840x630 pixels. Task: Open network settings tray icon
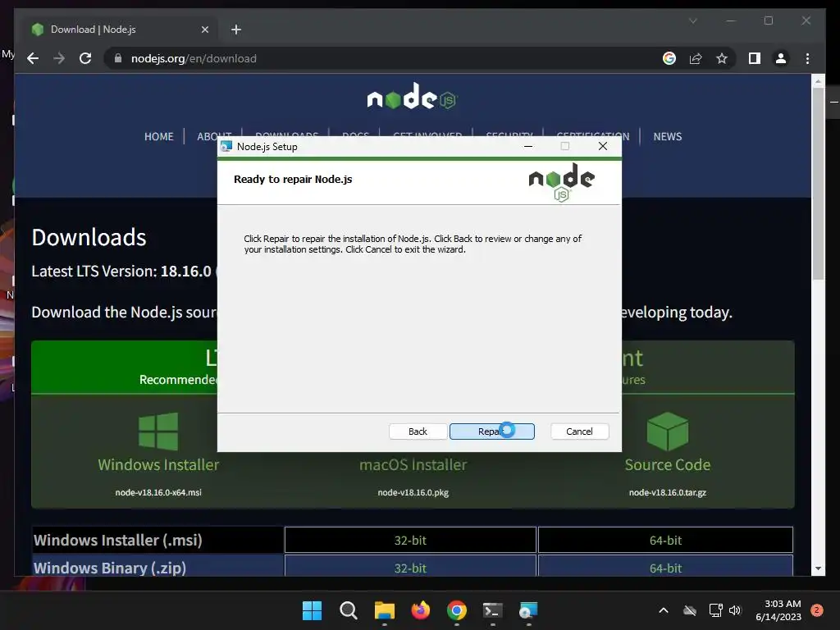(715, 610)
